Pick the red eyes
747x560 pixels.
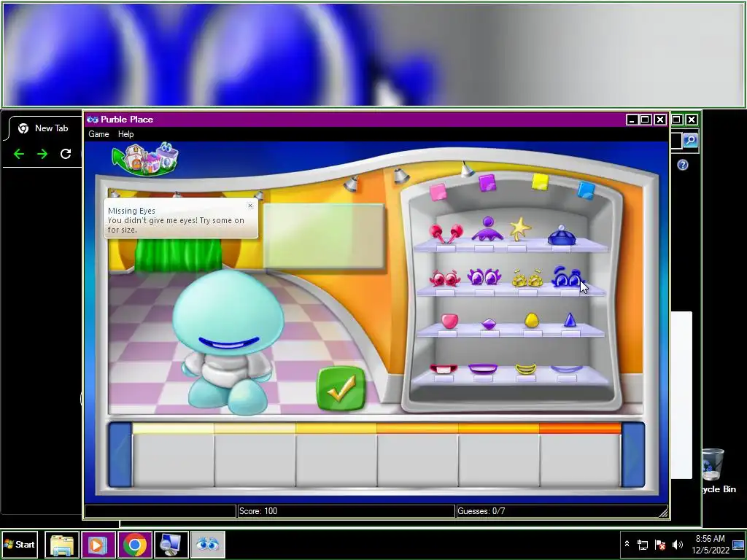pos(444,278)
